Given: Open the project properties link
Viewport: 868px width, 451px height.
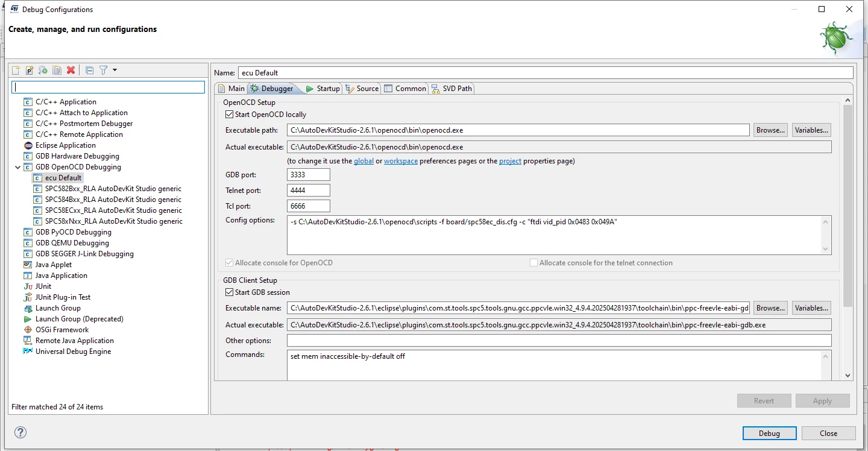Looking at the screenshot, I should click(x=510, y=161).
